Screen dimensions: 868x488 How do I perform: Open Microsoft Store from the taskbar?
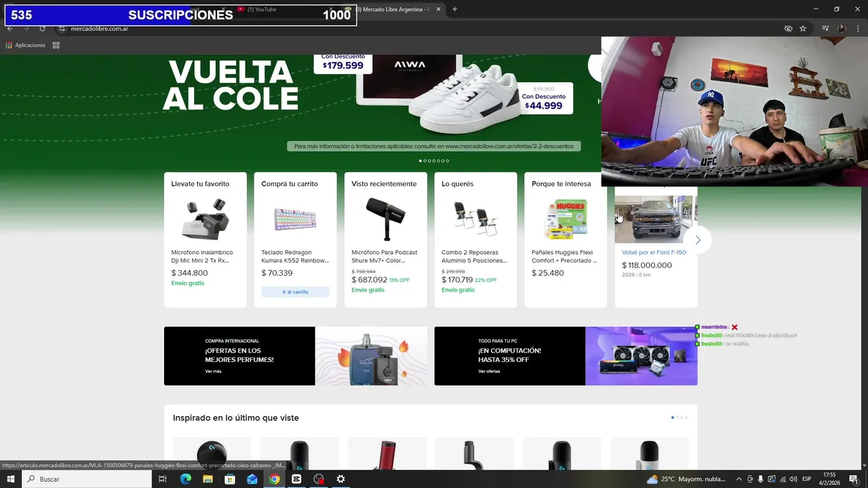point(230,479)
